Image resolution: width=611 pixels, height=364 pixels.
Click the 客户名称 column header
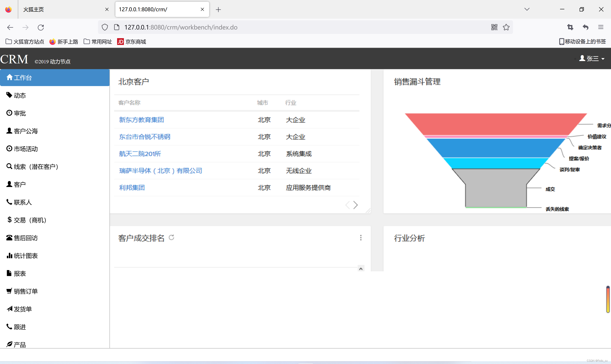(x=129, y=103)
